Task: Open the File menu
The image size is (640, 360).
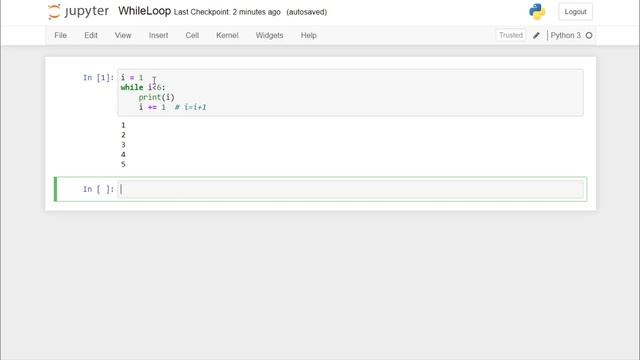Action: [x=60, y=36]
